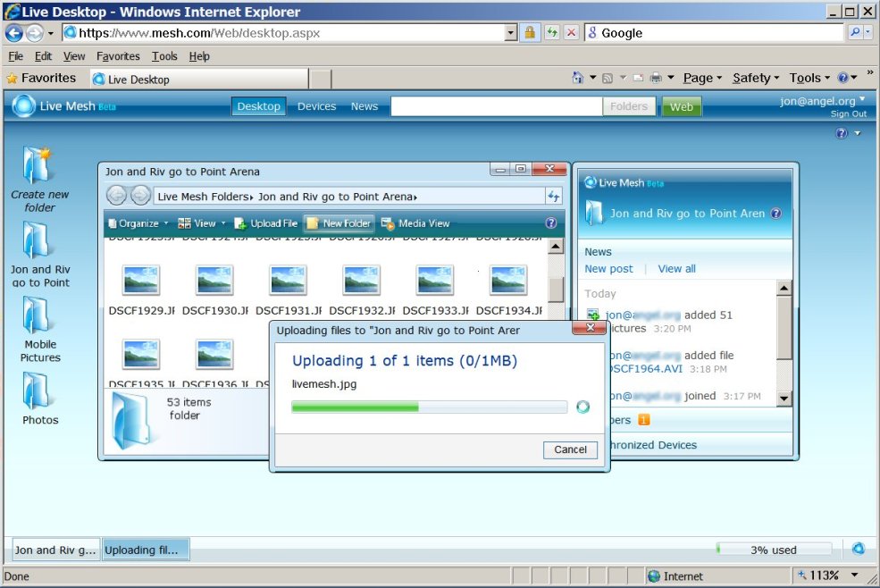Screen dimensions: 880x588
Task: Click the security lock icon in address bar
Action: pyautogui.click(x=529, y=32)
